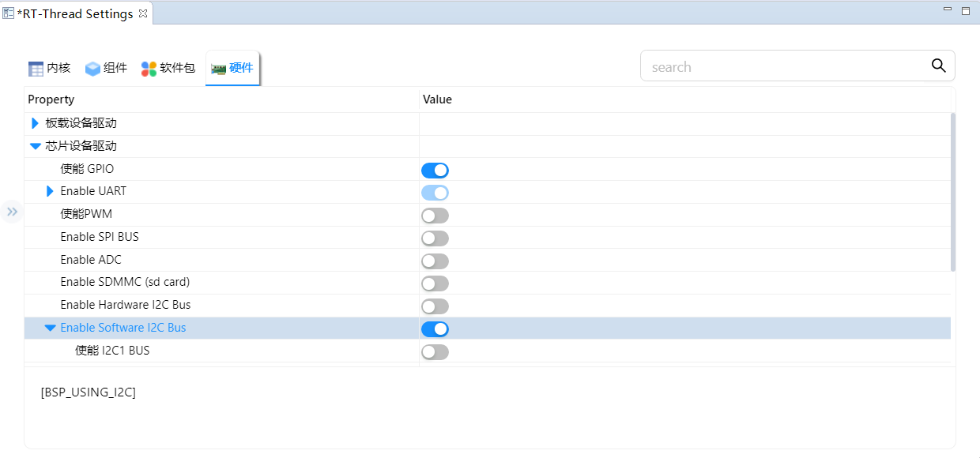Type in the search input field

(782, 67)
